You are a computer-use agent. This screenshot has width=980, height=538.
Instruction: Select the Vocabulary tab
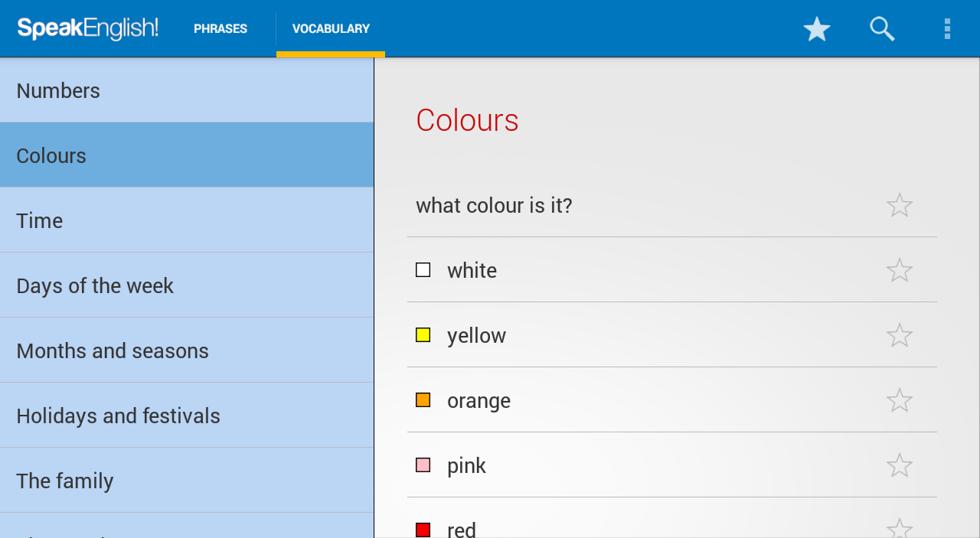coord(331,29)
